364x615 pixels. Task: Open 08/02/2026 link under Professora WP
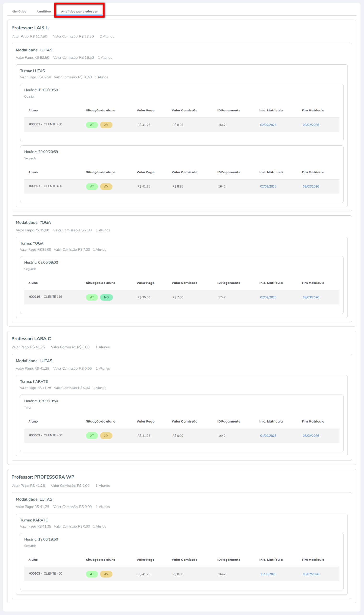click(311, 574)
